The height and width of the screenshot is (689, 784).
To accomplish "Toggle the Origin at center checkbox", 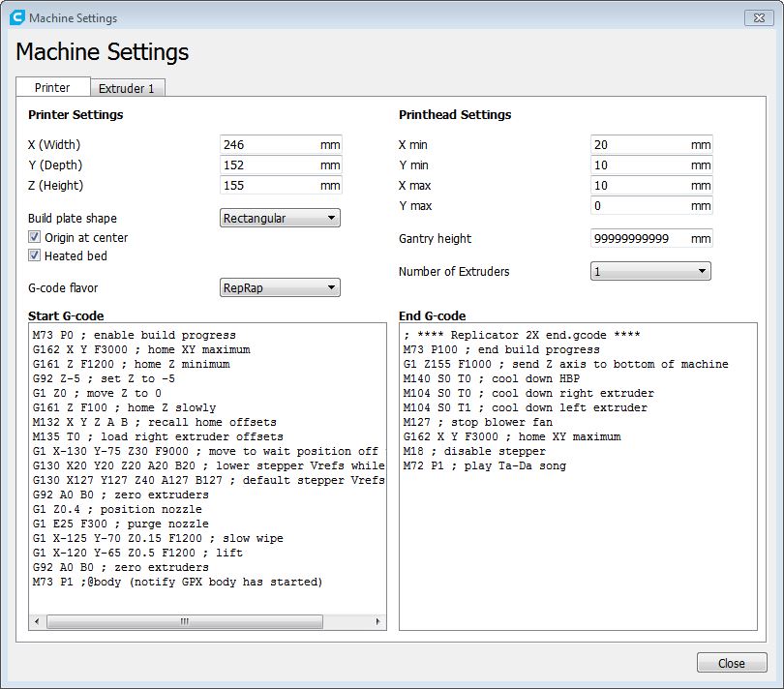I will click(35, 237).
